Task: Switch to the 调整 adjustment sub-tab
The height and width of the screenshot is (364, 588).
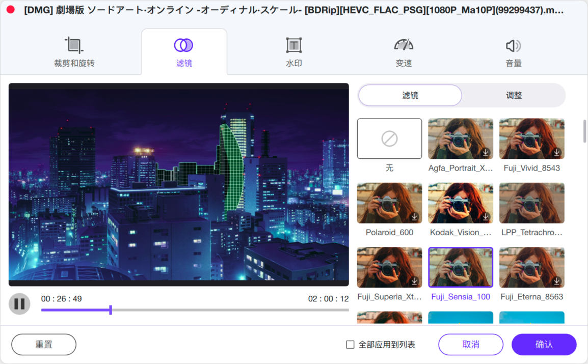Action: (514, 95)
